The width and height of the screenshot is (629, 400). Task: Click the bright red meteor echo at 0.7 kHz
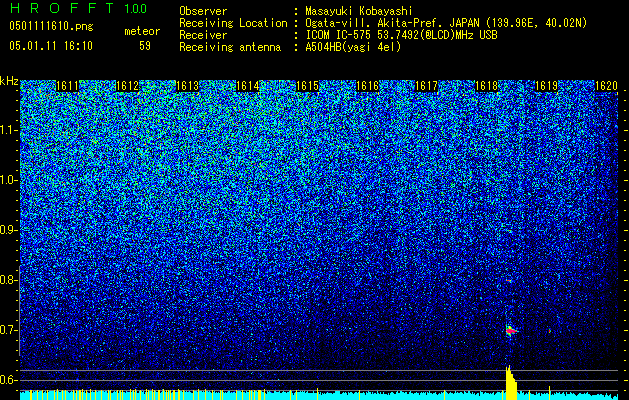(x=511, y=331)
